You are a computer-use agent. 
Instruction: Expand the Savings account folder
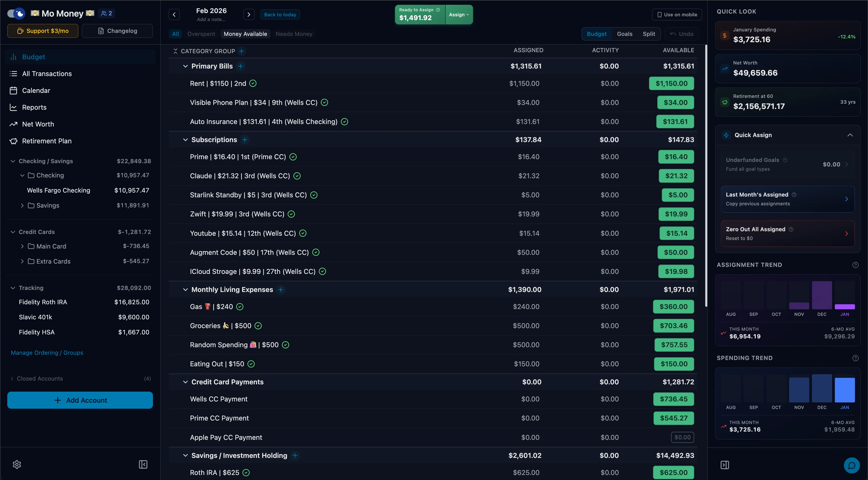(x=22, y=205)
